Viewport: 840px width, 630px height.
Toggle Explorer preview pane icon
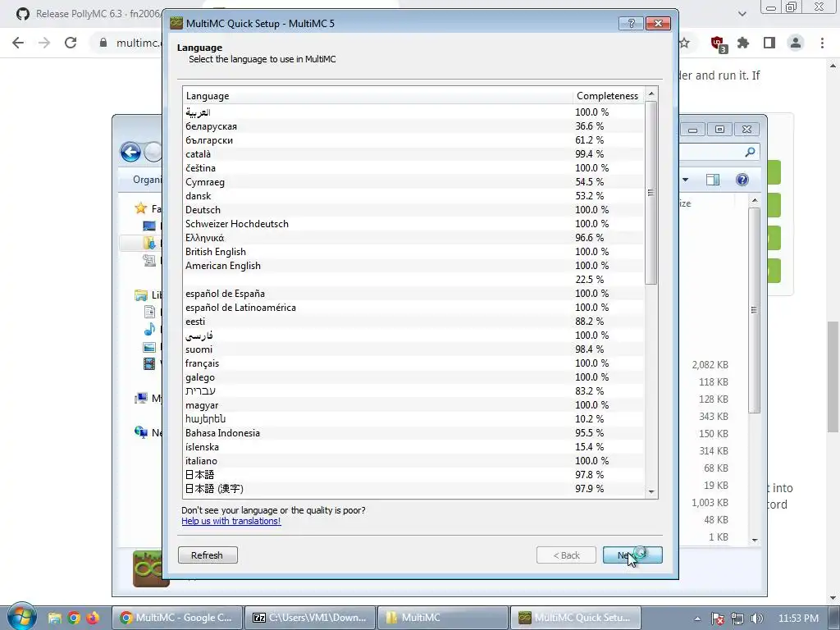coord(713,180)
